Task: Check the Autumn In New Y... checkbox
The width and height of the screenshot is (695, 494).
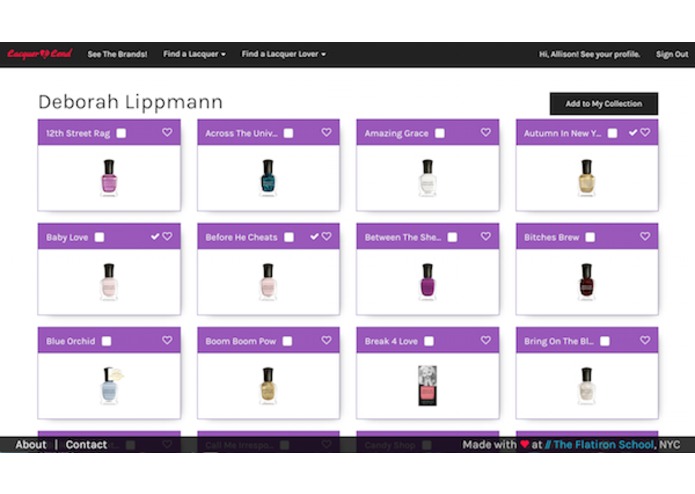Action: click(x=613, y=133)
